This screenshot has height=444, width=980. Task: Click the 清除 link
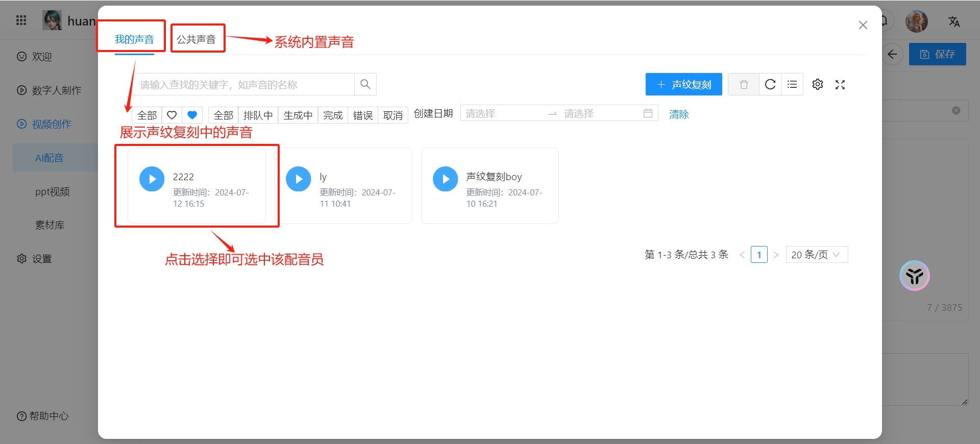(679, 114)
